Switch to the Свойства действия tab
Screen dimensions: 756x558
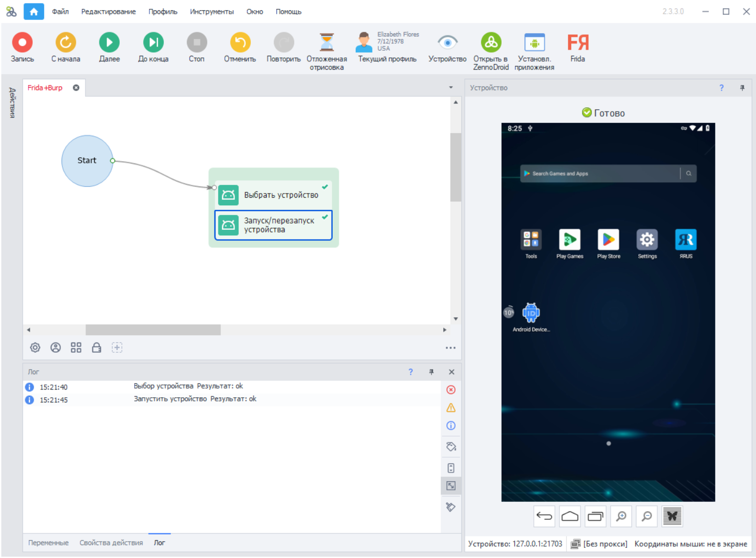pos(111,542)
